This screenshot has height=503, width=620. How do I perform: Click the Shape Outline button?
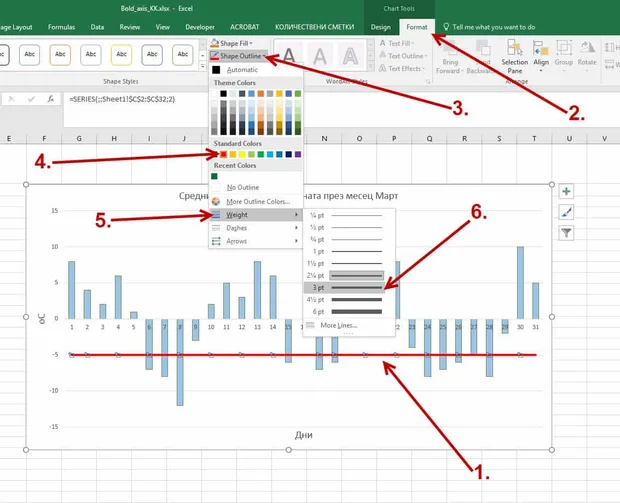239,56
